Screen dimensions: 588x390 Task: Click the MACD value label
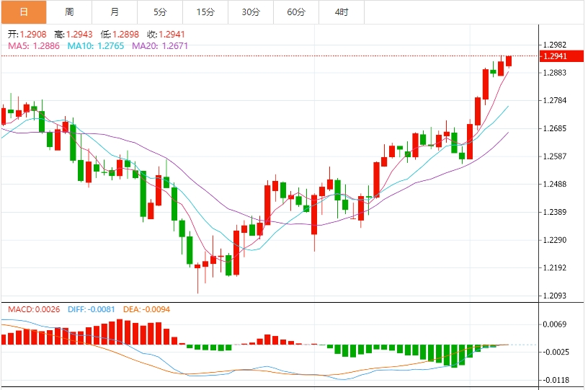(34, 309)
